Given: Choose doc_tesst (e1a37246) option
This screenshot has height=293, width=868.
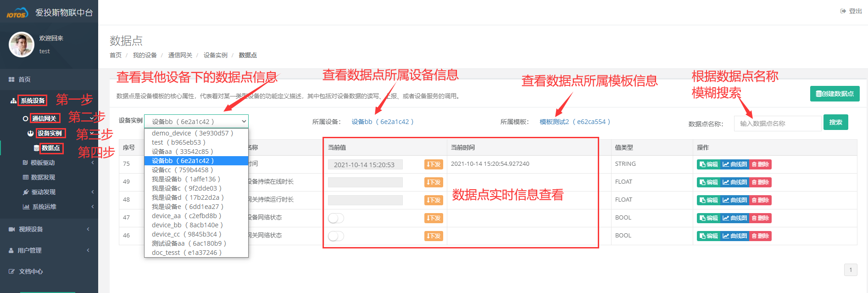Looking at the screenshot, I should point(196,253).
